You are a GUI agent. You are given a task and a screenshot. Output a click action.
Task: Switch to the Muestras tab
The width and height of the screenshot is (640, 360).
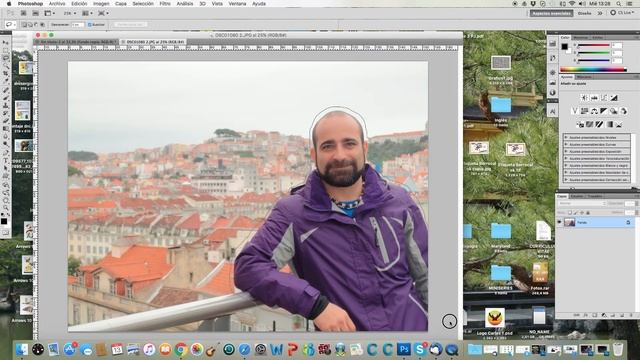(580, 38)
